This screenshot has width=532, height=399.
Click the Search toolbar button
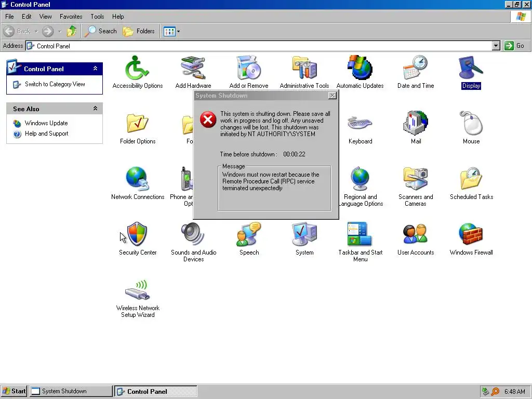(x=100, y=31)
